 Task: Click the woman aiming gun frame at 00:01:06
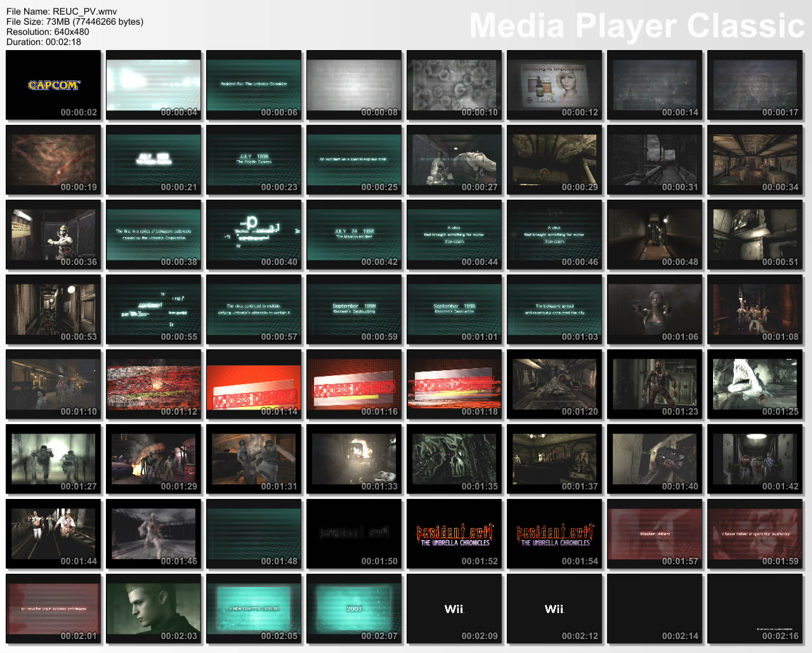(x=655, y=309)
